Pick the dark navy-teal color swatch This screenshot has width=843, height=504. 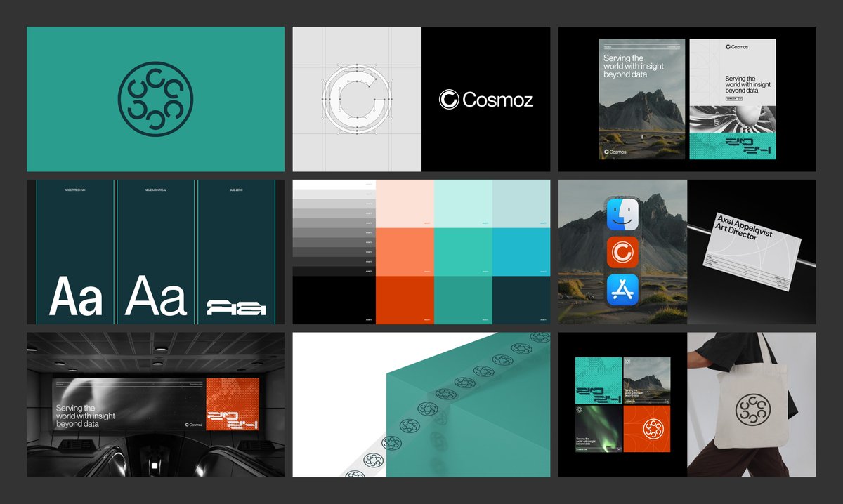521,300
